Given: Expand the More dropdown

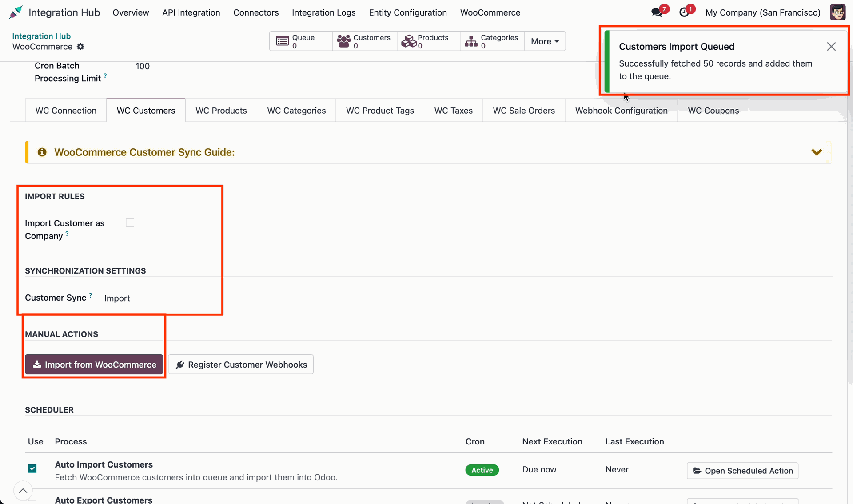Looking at the screenshot, I should point(545,41).
